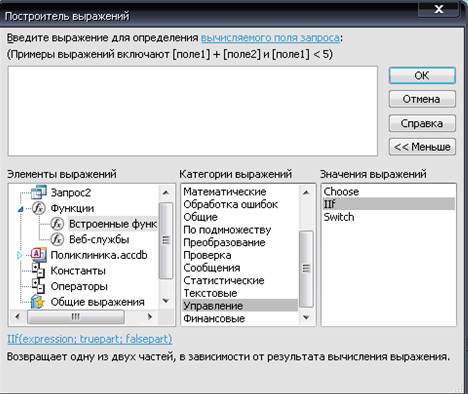Select the IIf function value
Screen dimensions: 468x394
click(389, 204)
